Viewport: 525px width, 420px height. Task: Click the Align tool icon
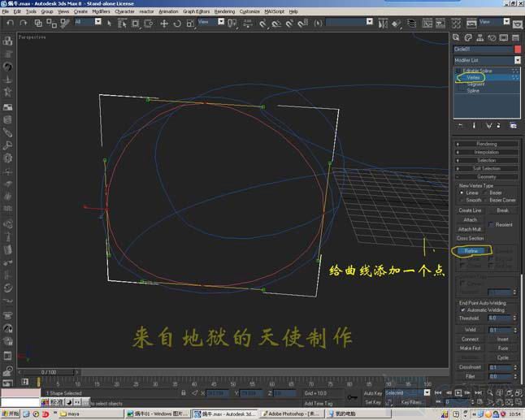click(x=396, y=24)
